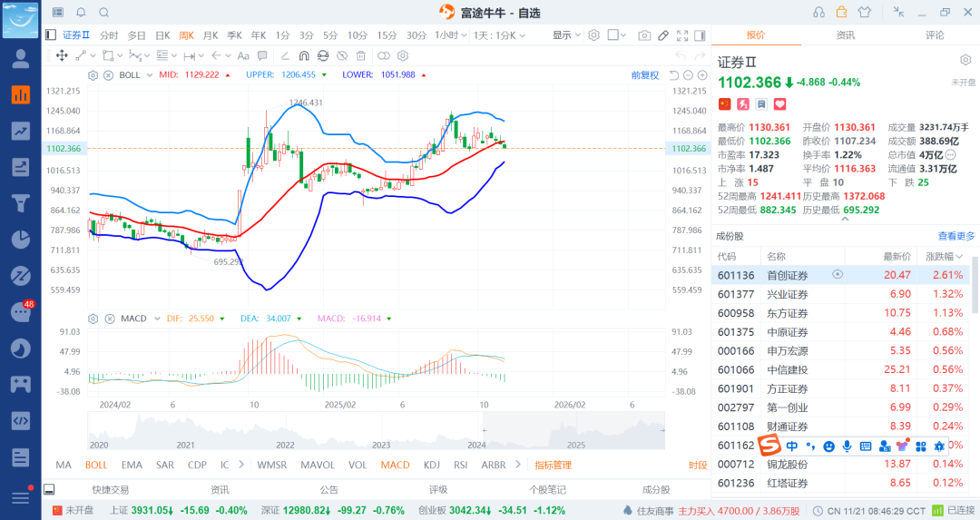The height and width of the screenshot is (520, 980).
Task: Click the skin theme shirt icon
Action: click(x=864, y=12)
